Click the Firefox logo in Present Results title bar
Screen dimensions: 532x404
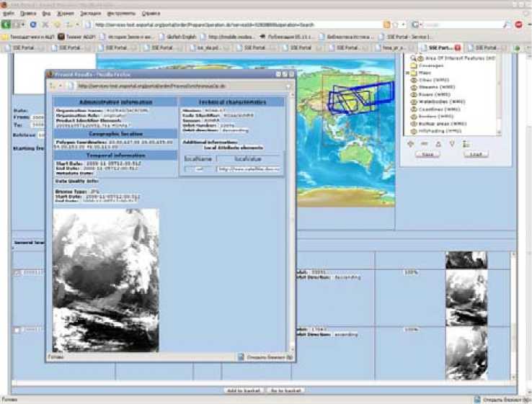pyautogui.click(x=50, y=74)
